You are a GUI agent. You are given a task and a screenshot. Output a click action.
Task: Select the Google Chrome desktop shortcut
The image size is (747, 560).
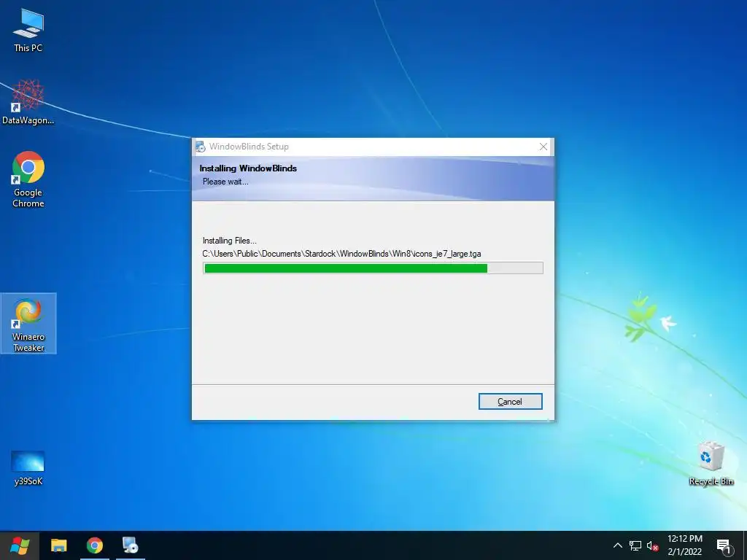click(x=28, y=179)
